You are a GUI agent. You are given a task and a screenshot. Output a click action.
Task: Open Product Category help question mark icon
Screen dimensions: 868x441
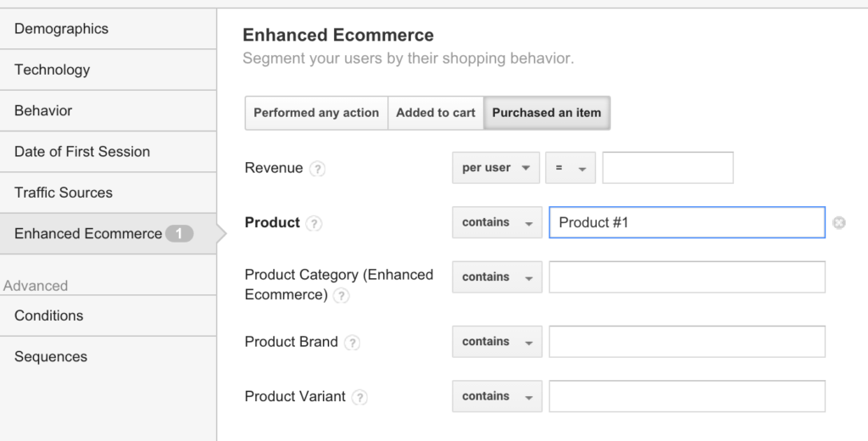[x=341, y=296]
